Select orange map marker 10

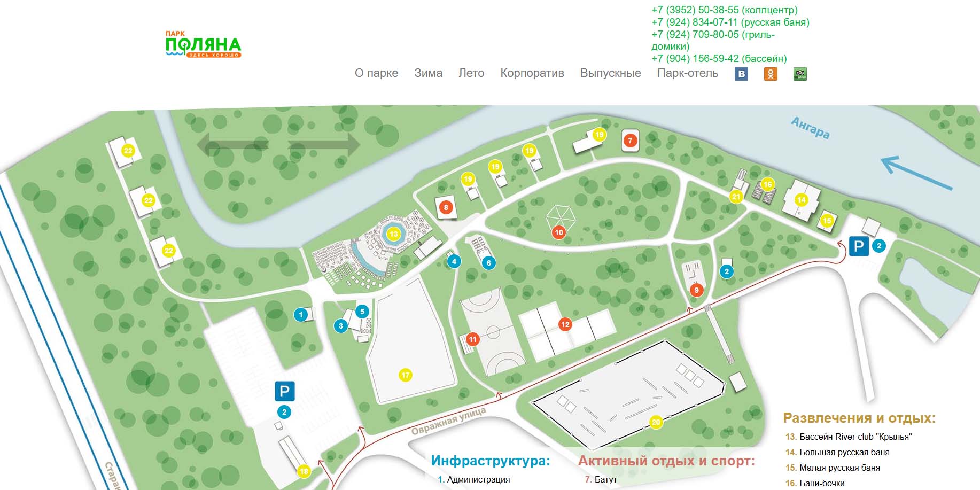[x=559, y=232]
